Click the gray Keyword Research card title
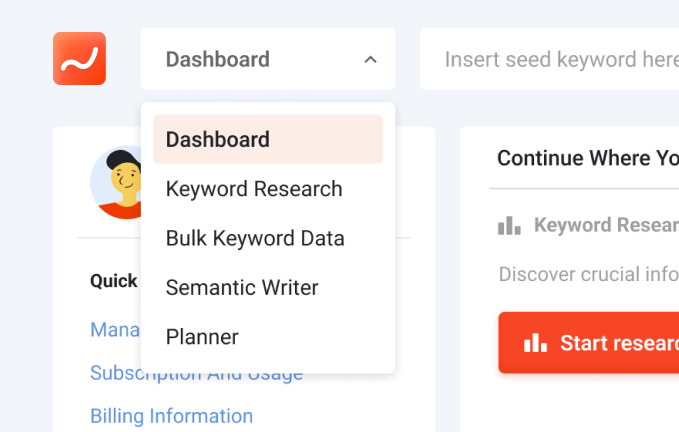The image size is (679, 432). [x=606, y=225]
